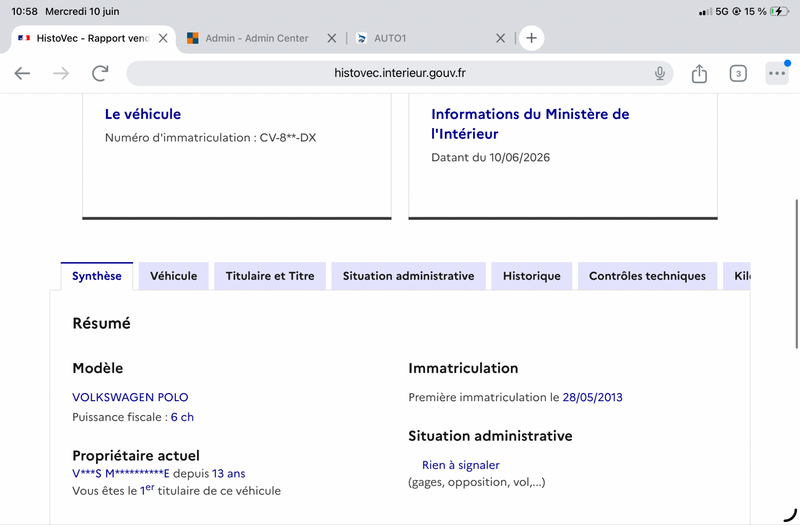
Task: Click the first registration date 28/05/2013
Action: point(592,397)
